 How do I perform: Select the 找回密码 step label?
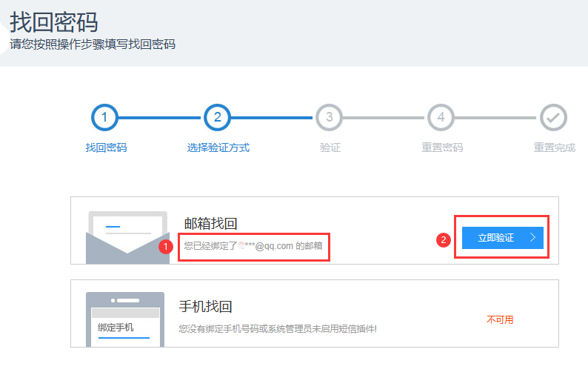[106, 147]
